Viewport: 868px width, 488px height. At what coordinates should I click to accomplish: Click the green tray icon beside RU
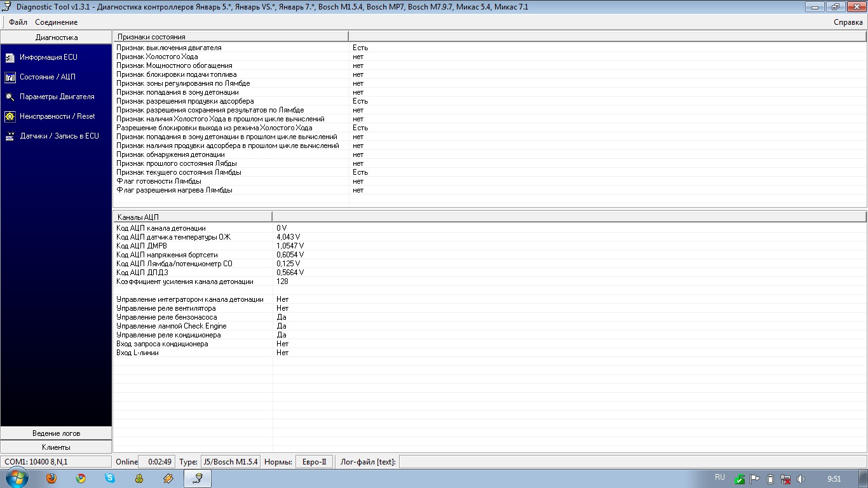pyautogui.click(x=740, y=479)
